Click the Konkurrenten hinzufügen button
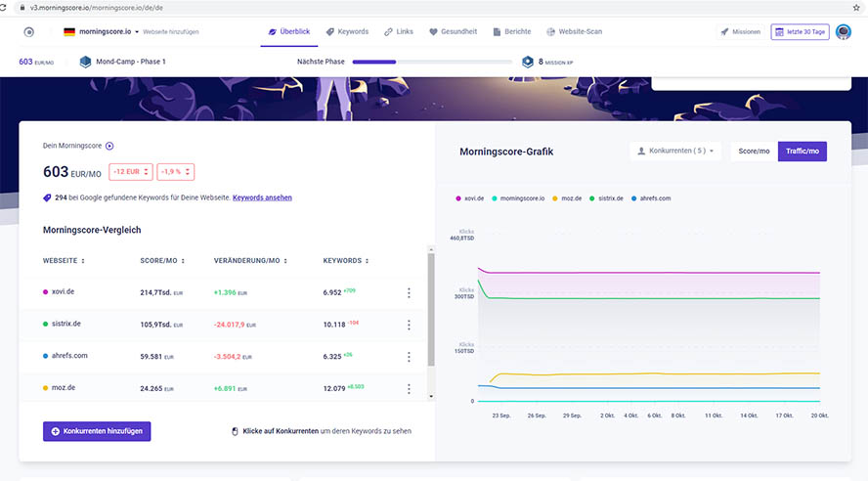Image resolution: width=868 pixels, height=481 pixels. tap(97, 431)
